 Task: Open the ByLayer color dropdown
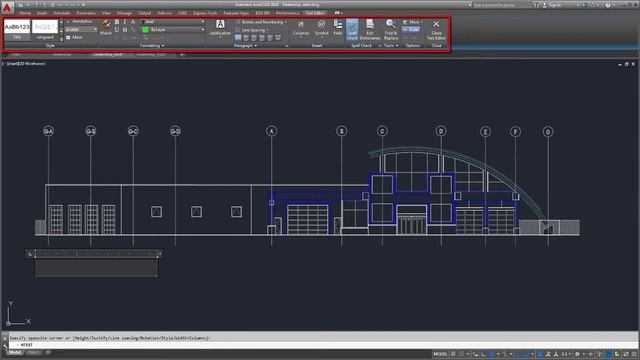click(202, 30)
